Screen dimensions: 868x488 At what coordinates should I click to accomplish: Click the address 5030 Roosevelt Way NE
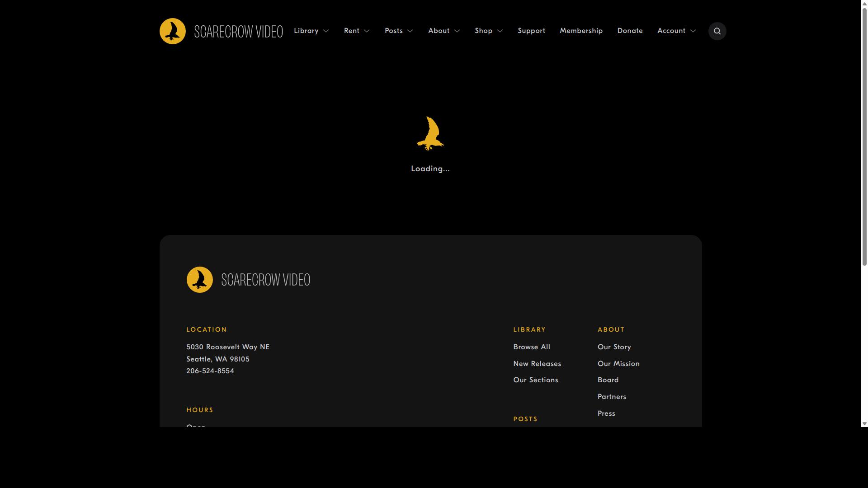[x=228, y=347]
